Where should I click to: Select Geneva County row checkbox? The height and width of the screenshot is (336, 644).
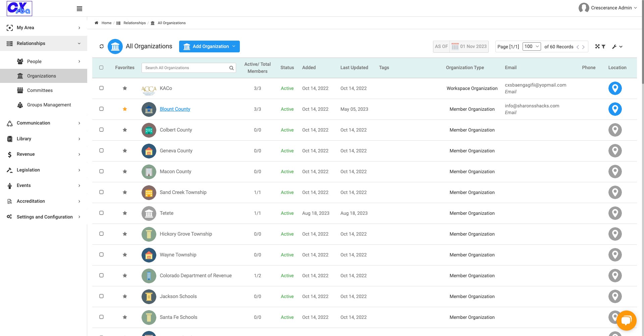(x=101, y=150)
